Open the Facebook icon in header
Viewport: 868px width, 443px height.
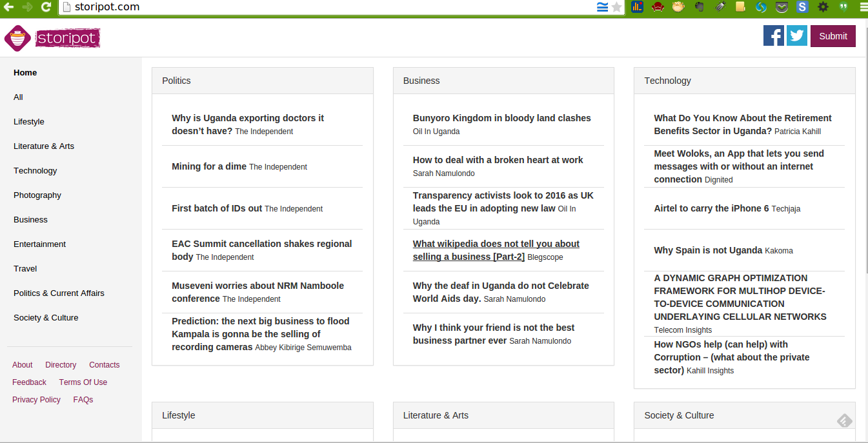pos(774,35)
